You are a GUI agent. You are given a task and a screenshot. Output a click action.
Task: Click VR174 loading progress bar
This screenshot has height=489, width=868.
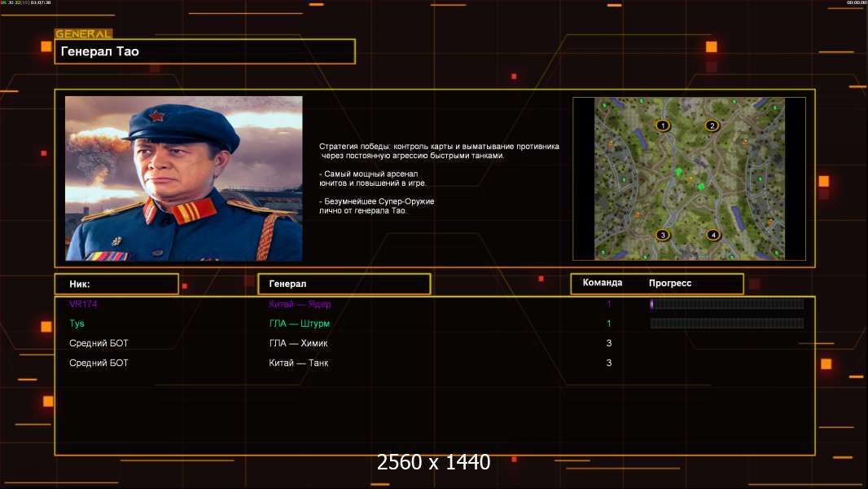click(x=727, y=303)
